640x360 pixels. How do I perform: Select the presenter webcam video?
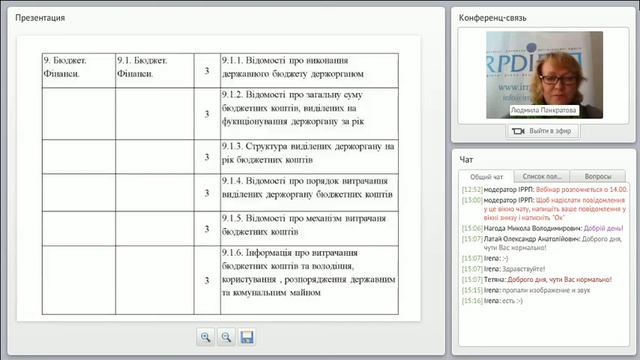point(544,75)
